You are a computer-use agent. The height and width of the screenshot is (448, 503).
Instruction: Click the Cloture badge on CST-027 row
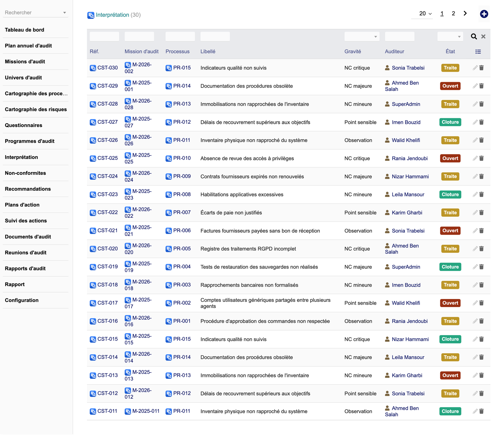(450, 122)
